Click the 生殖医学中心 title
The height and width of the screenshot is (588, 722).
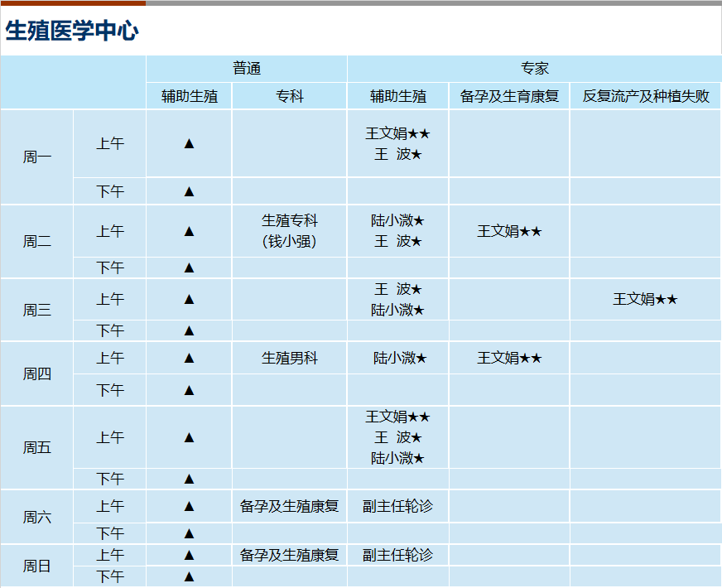click(72, 31)
